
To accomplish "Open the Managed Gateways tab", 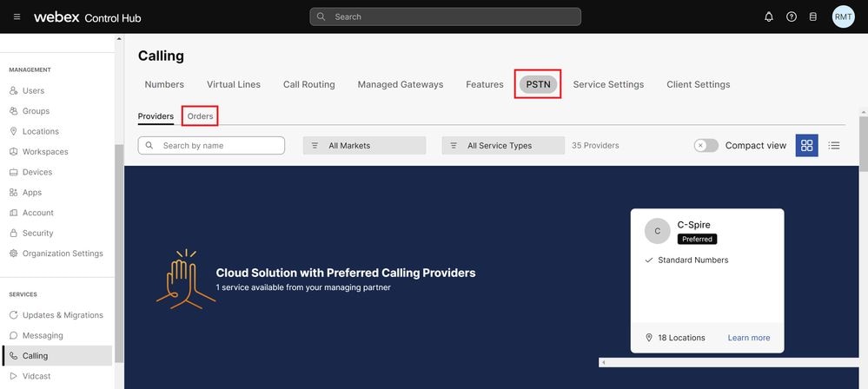I will point(401,85).
